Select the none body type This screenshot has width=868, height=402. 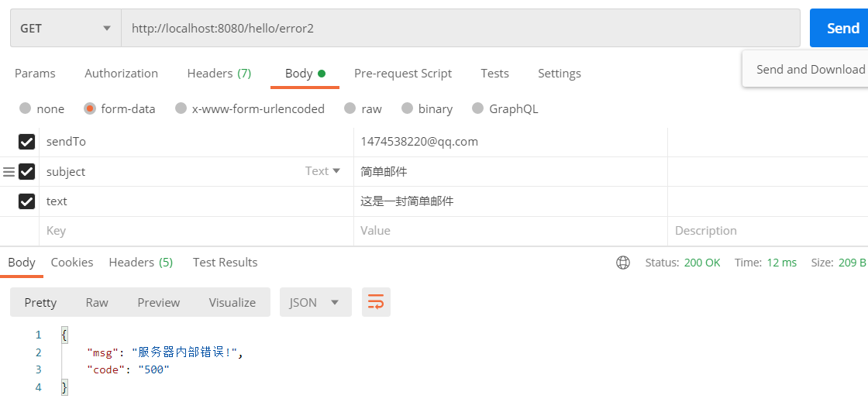click(42, 109)
